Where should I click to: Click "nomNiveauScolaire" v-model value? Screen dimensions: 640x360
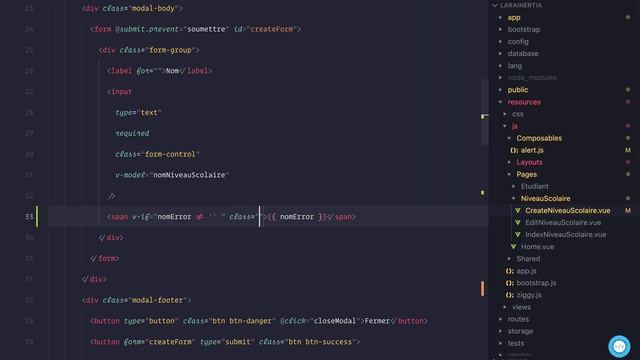[x=189, y=175]
